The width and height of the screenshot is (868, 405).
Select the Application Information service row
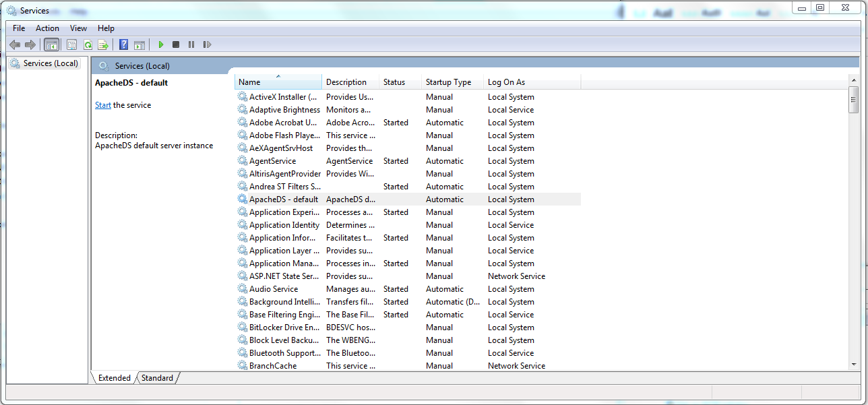coord(408,238)
